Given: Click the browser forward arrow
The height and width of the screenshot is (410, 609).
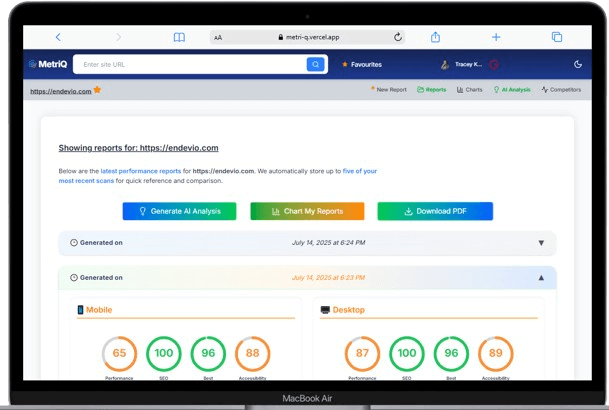Looking at the screenshot, I should [118, 37].
